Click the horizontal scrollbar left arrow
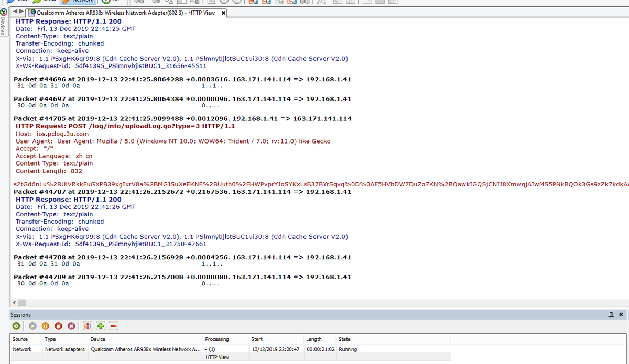 [x=14, y=303]
